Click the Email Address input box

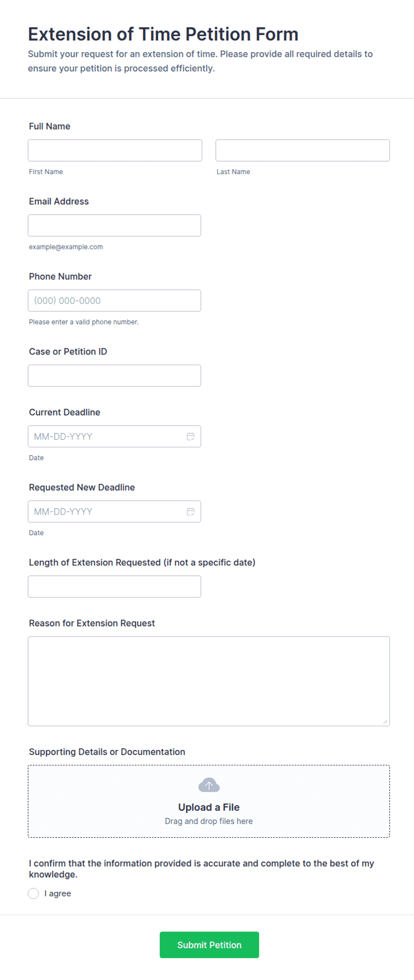click(x=114, y=225)
